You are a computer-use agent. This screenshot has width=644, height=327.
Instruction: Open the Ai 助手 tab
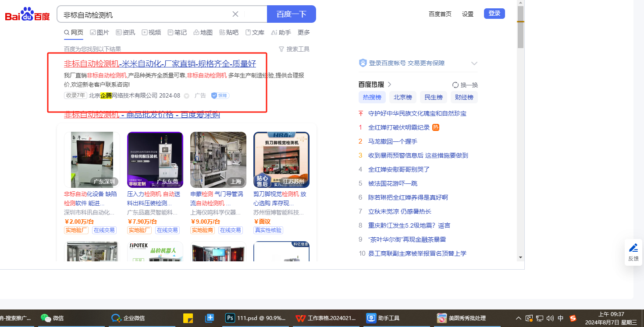[x=281, y=32]
